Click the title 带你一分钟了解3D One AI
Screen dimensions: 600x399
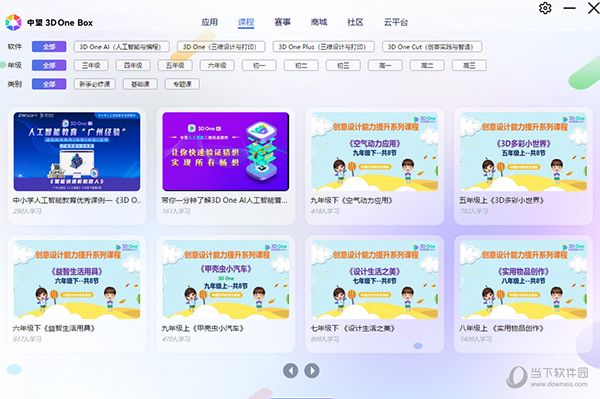point(224,200)
